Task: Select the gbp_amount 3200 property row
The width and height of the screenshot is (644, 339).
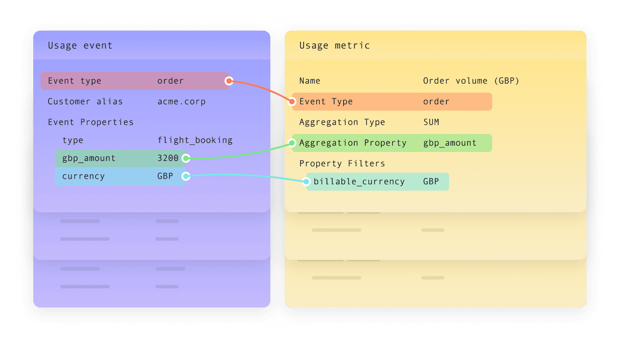Action: 120,158
